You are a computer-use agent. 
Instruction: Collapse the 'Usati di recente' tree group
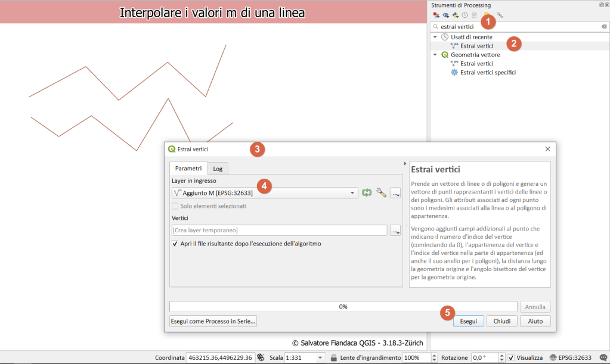(435, 37)
